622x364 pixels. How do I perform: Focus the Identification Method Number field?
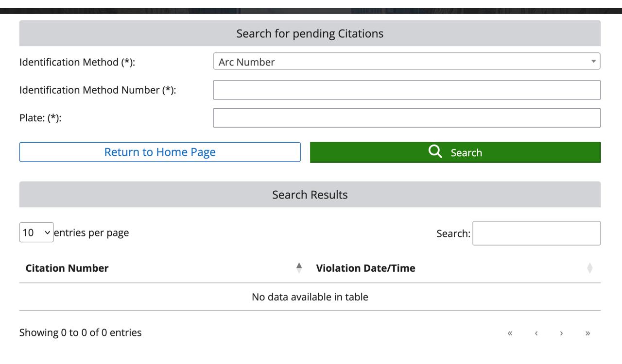[407, 90]
